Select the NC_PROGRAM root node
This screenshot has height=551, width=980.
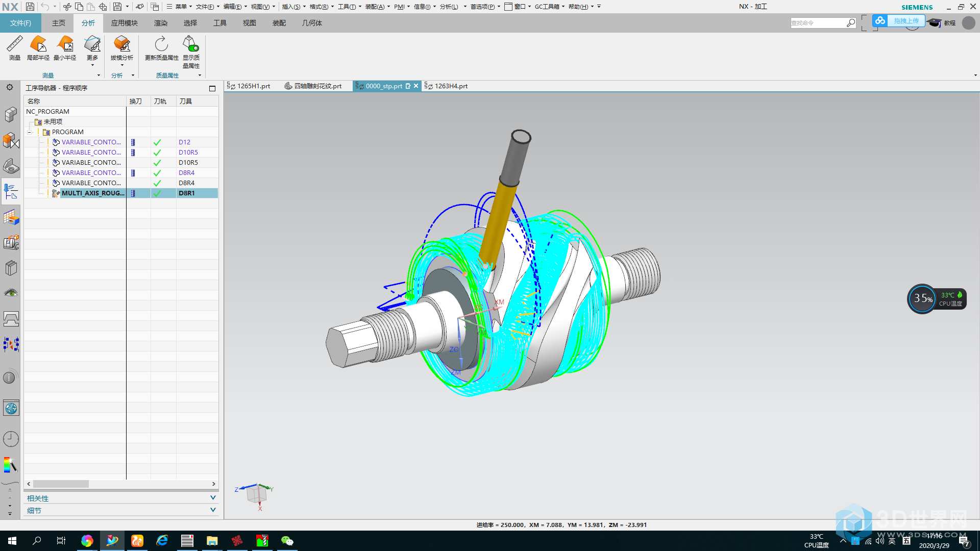click(48, 112)
